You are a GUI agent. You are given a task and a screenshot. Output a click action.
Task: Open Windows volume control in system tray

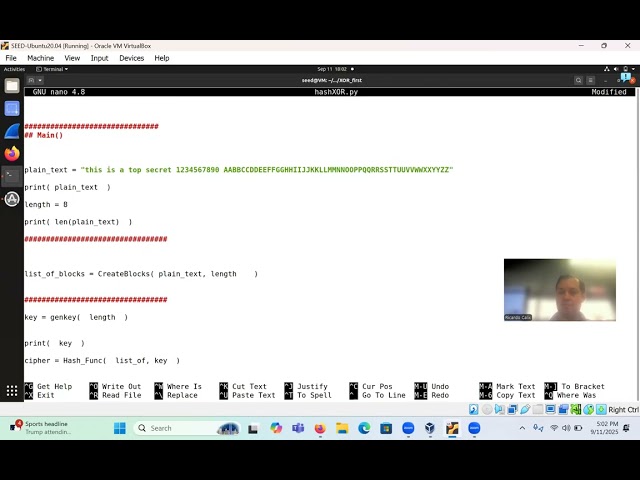566,428
